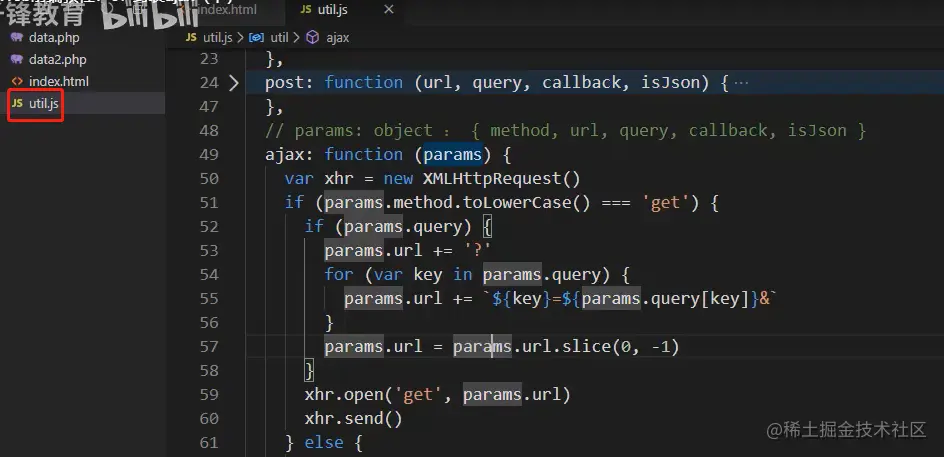The width and height of the screenshot is (944, 457).
Task: Click the comment text on line 48
Action: (565, 131)
